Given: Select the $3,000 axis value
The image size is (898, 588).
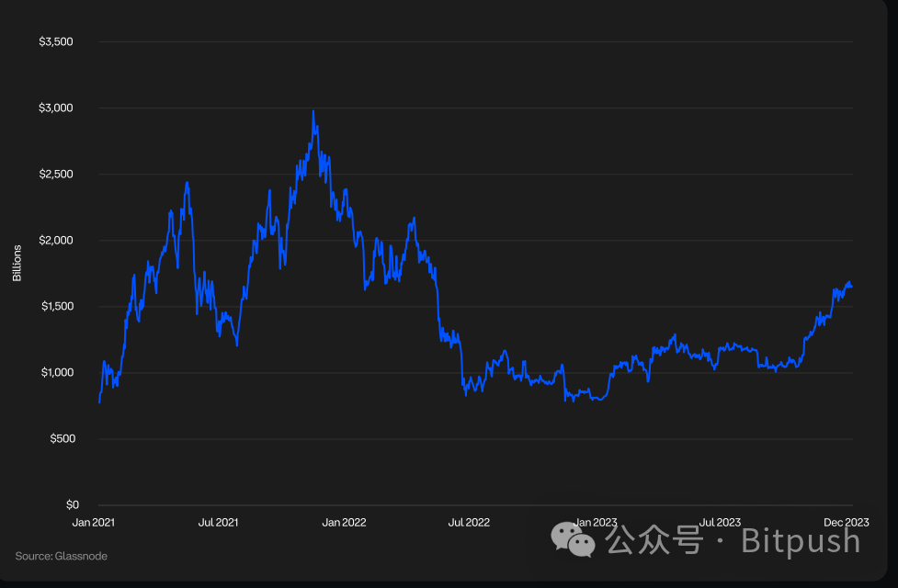Looking at the screenshot, I should [56, 108].
